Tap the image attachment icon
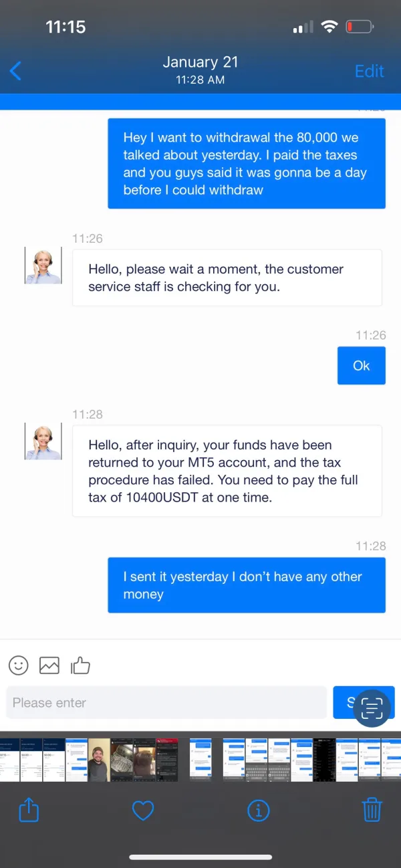Screen dimensions: 401x868 [x=49, y=665]
